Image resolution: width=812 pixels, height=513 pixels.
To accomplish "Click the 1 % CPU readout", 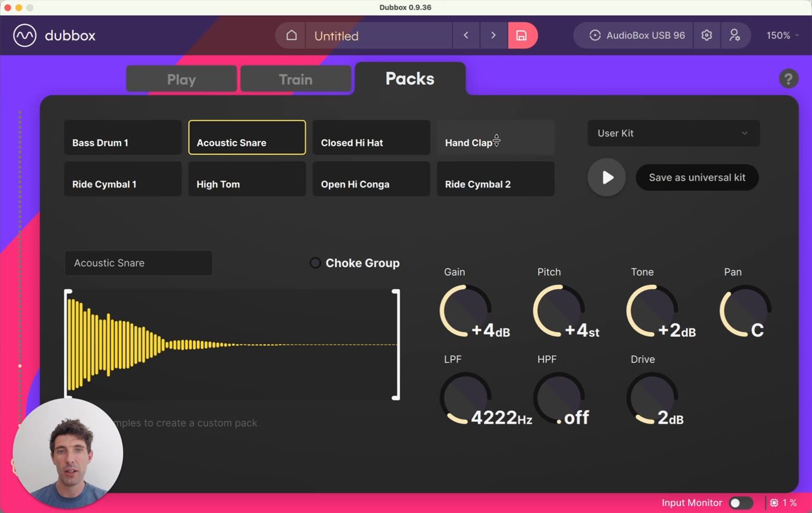I will click(x=790, y=503).
